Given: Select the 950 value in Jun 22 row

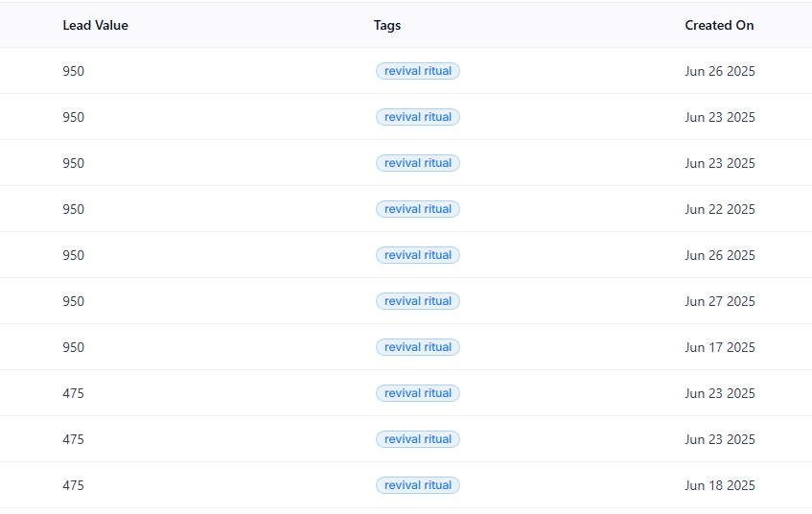Looking at the screenshot, I should click(x=74, y=209).
